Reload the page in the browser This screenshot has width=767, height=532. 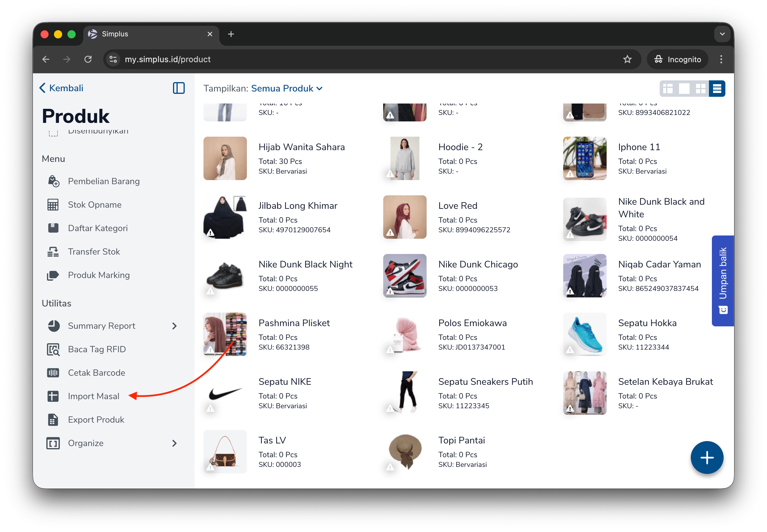[x=88, y=59]
